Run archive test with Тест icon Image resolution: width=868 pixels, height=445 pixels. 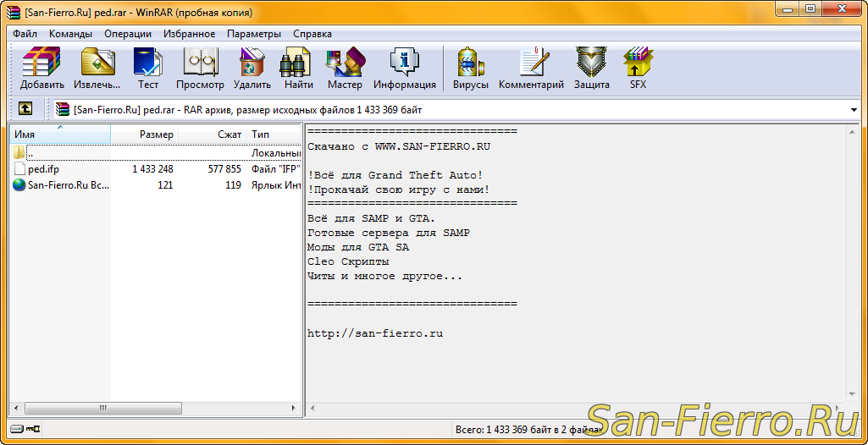point(148,68)
